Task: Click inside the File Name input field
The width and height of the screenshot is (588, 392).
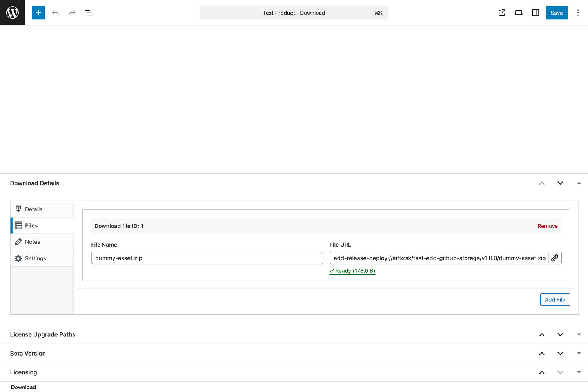Action: 207,258
